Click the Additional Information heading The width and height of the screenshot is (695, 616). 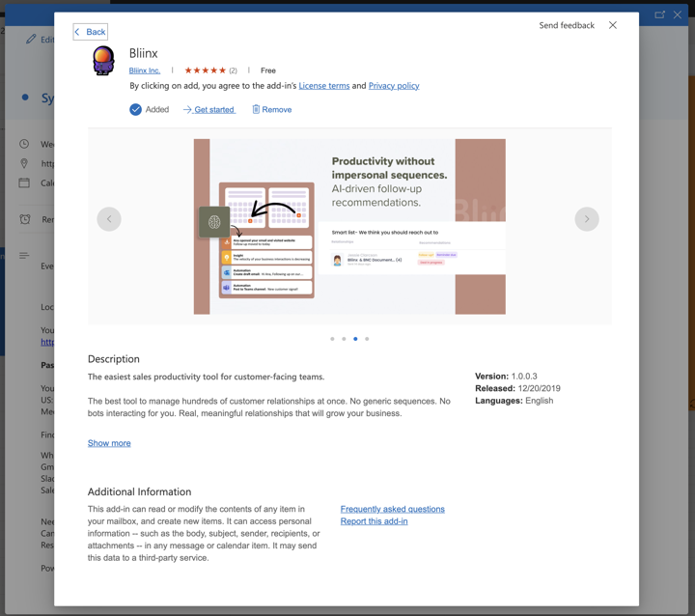[139, 491]
